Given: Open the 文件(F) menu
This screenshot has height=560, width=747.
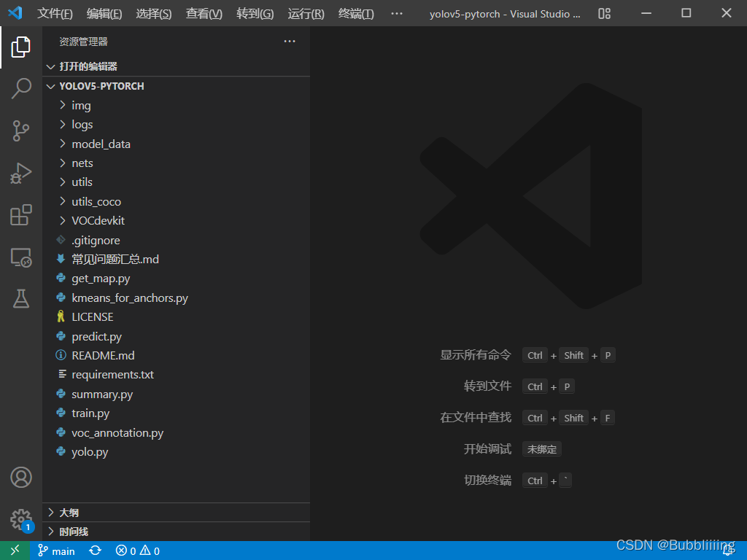Looking at the screenshot, I should (x=55, y=14).
